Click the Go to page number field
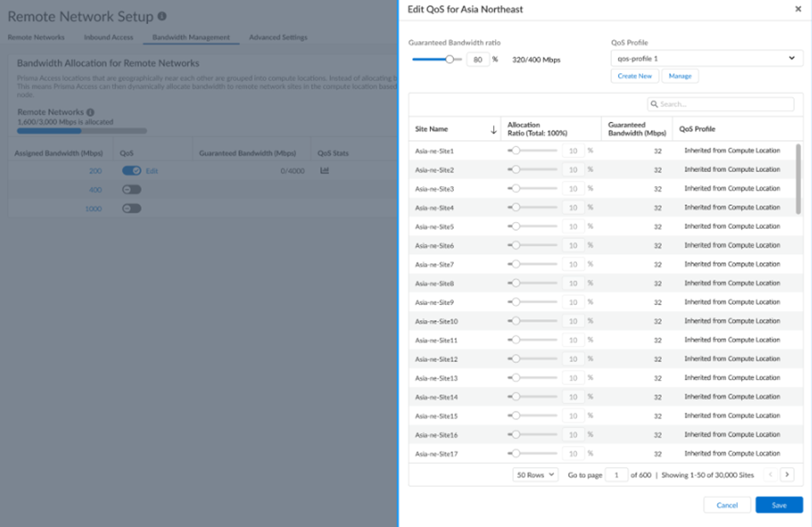 click(x=615, y=474)
